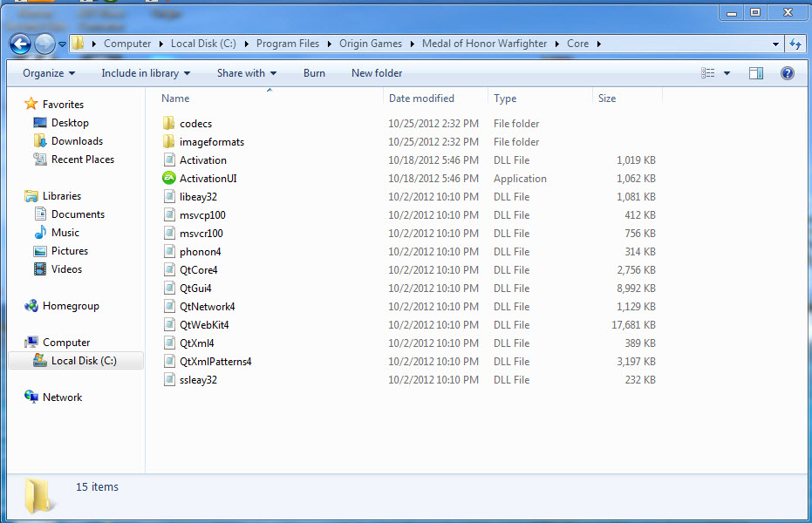
Task: Change view with the views icon
Action: point(708,73)
